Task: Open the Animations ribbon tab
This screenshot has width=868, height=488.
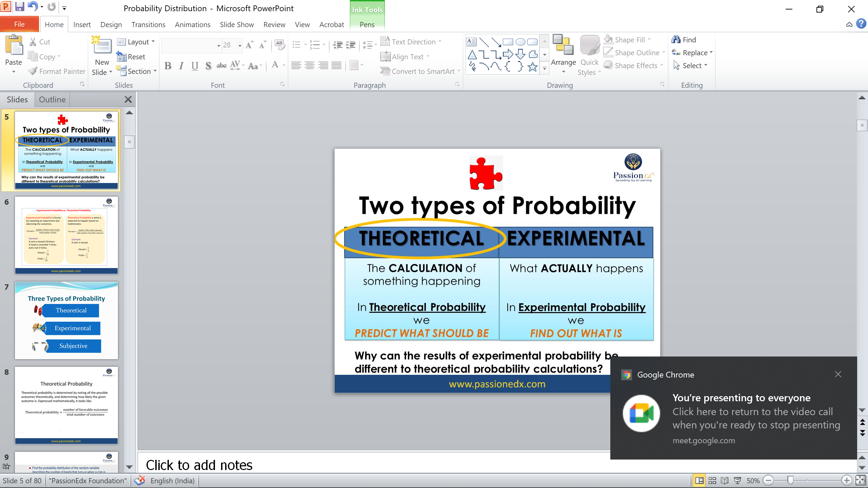Action: click(193, 24)
